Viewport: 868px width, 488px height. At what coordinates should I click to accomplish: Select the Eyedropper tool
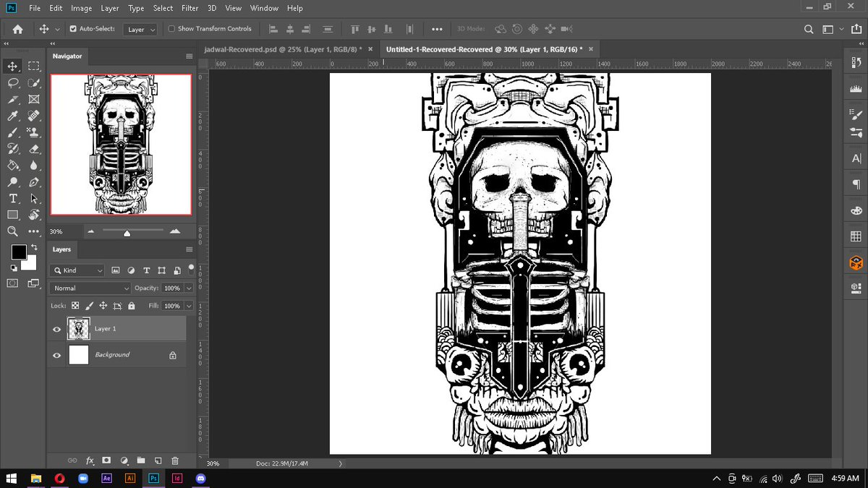point(12,116)
